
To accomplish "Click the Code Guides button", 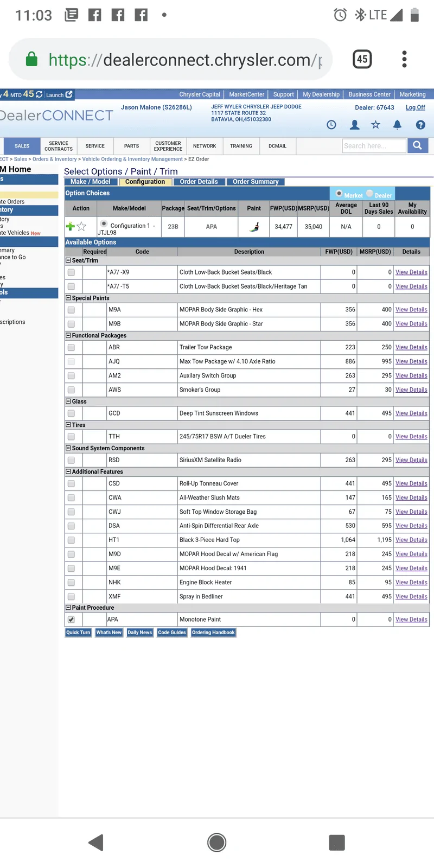I will [x=172, y=633].
